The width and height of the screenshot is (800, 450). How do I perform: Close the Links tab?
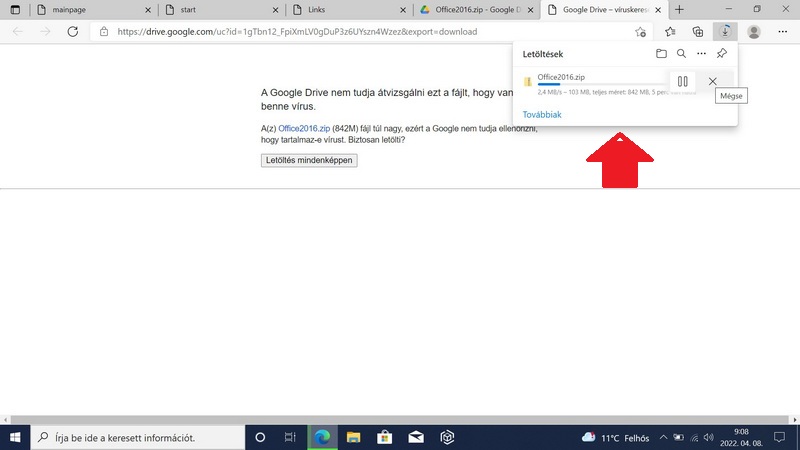point(403,10)
